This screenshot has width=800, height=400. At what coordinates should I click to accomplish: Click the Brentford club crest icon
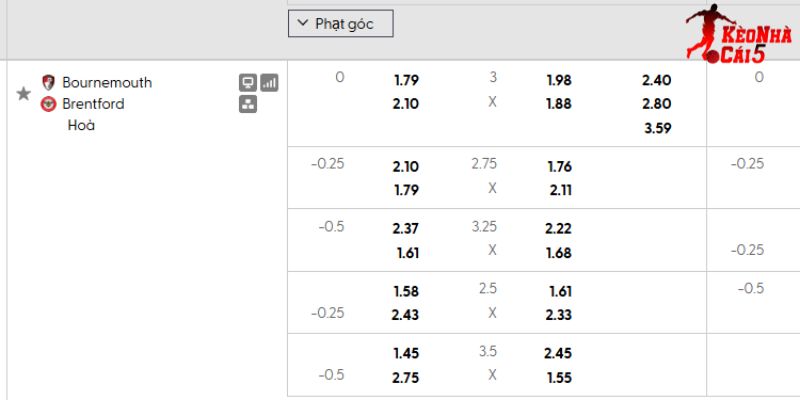pos(48,103)
